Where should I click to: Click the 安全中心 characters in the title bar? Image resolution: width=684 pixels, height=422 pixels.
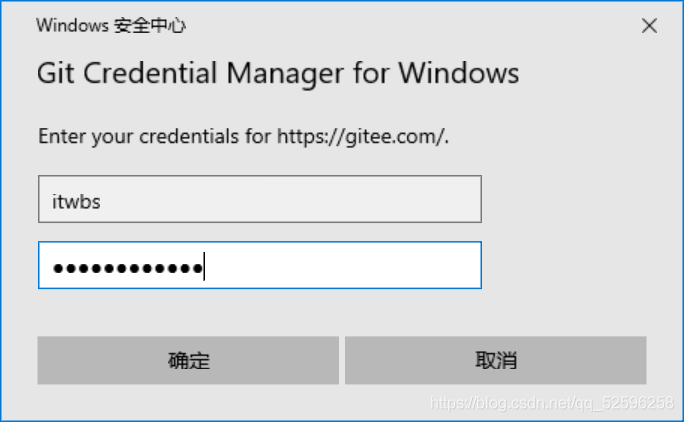tap(150, 26)
